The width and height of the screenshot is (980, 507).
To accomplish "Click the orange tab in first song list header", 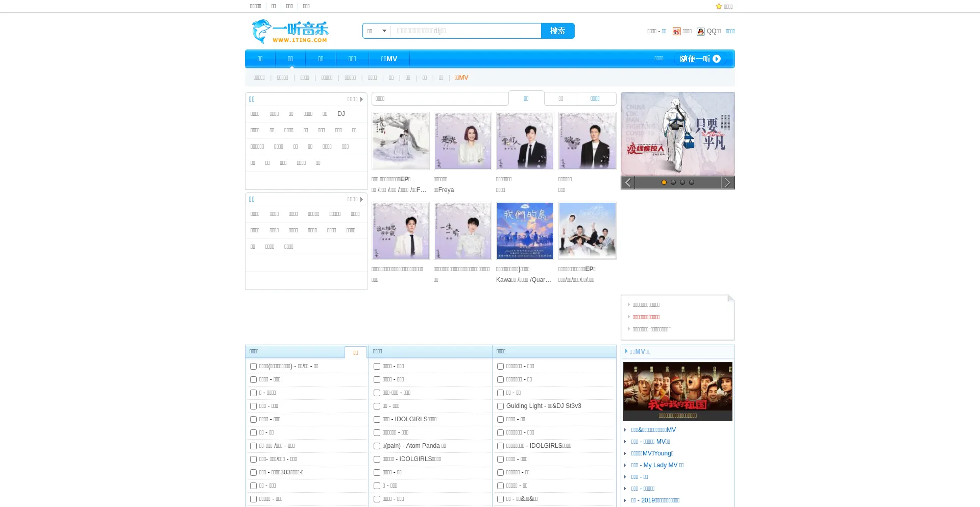I will (356, 353).
